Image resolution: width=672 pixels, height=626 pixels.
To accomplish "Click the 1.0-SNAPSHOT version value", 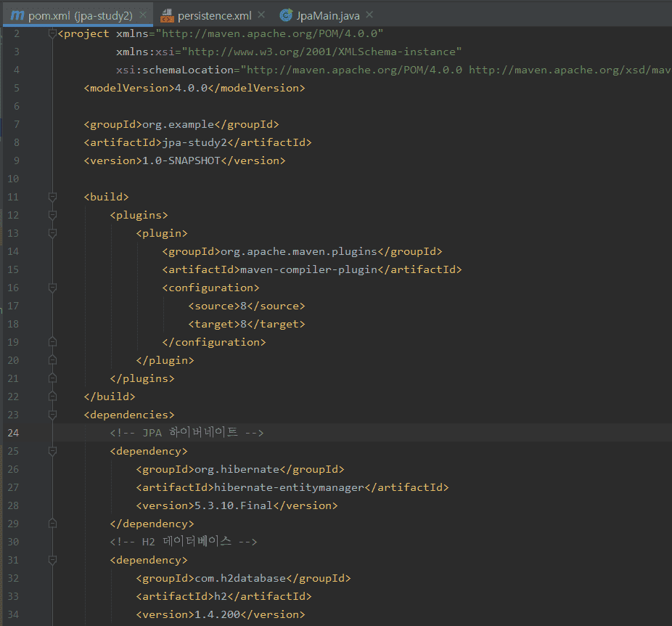I will point(181,160).
